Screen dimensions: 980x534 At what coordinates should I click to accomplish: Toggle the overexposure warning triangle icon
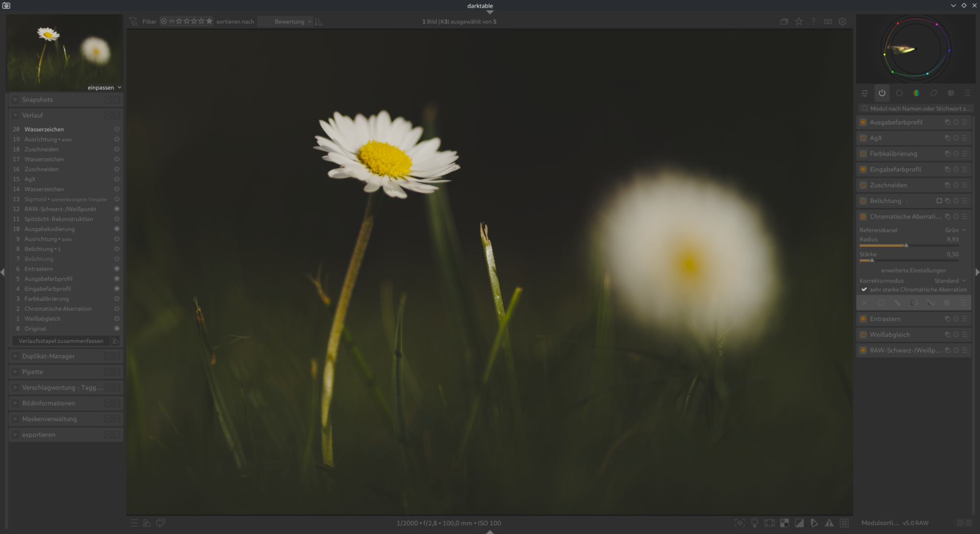click(799, 523)
